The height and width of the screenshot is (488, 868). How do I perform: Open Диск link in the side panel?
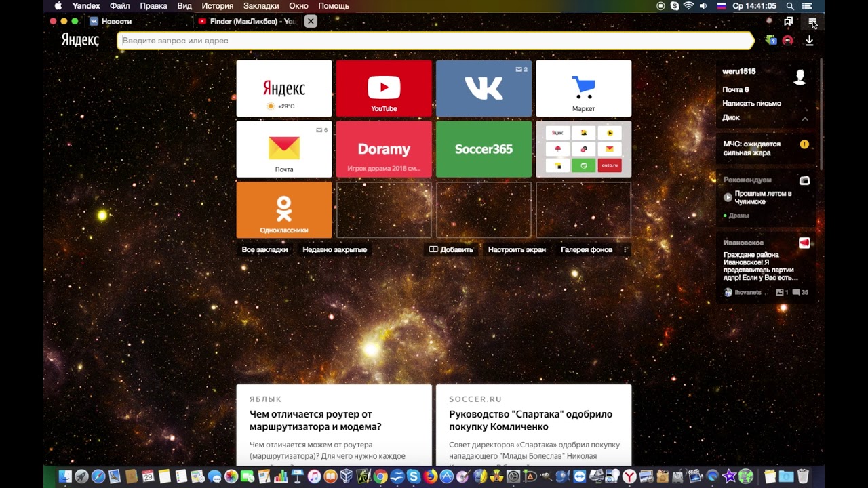731,117
